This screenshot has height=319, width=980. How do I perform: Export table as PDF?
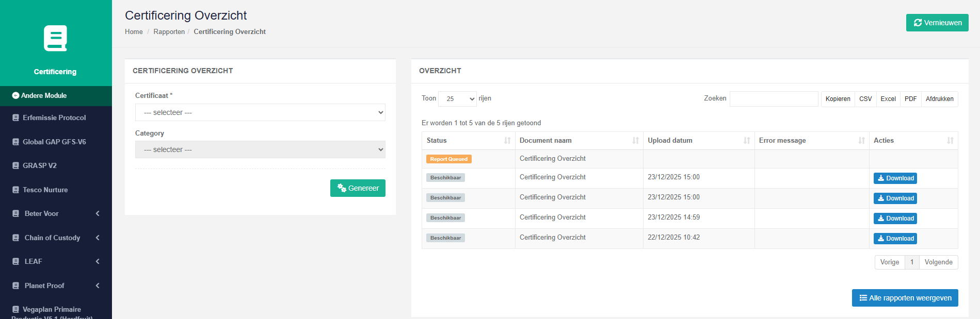(x=910, y=99)
